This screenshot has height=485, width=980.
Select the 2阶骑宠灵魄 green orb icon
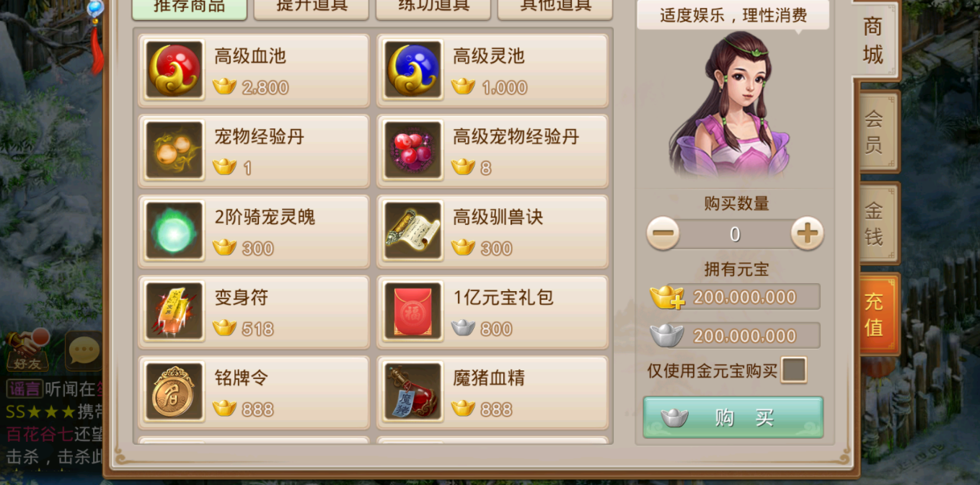[175, 231]
